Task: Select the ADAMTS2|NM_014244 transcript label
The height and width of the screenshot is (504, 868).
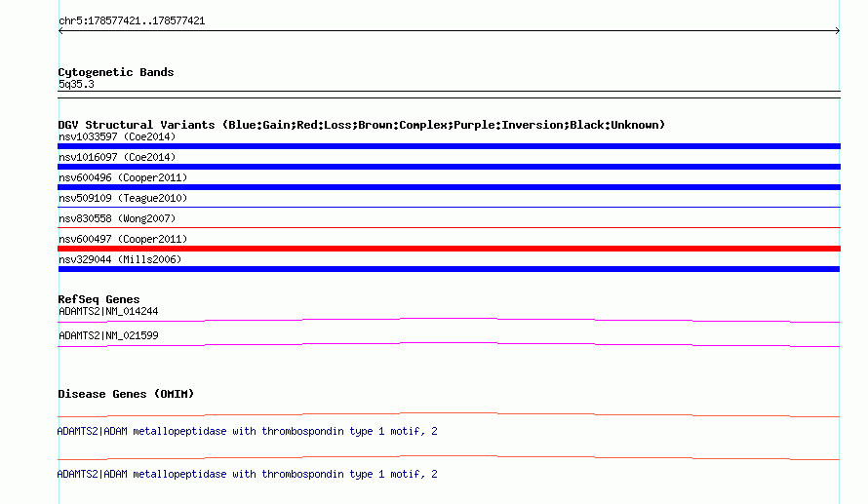Action: 108,312
